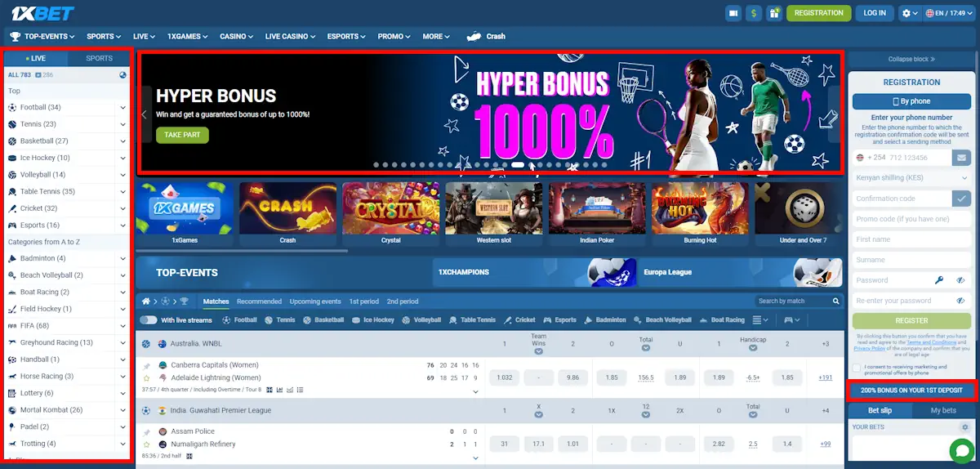Filter matches by Cricket icon
The height and width of the screenshot is (469, 980).
[x=519, y=320]
